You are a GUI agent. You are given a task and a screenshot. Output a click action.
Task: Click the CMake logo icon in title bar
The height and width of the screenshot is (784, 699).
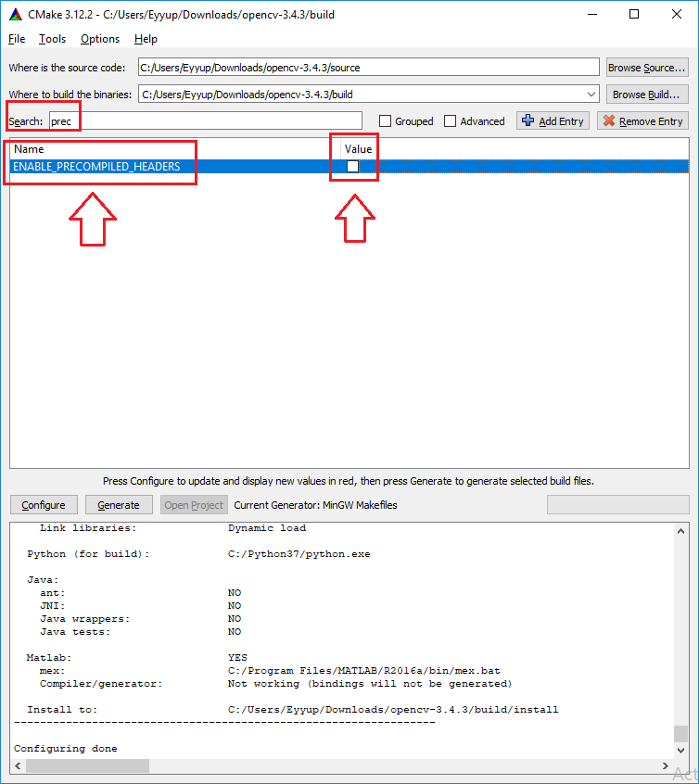coord(16,15)
